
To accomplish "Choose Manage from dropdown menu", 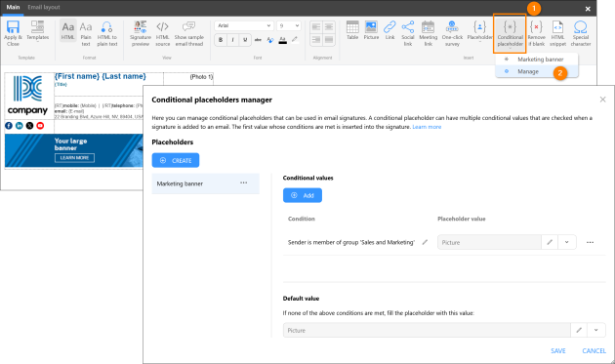I will click(x=537, y=71).
